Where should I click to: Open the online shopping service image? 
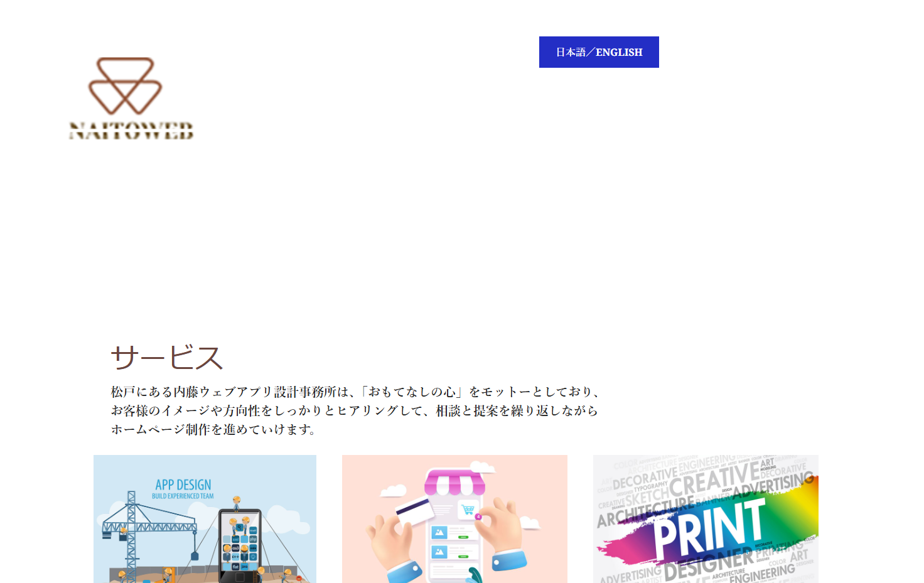(x=454, y=519)
